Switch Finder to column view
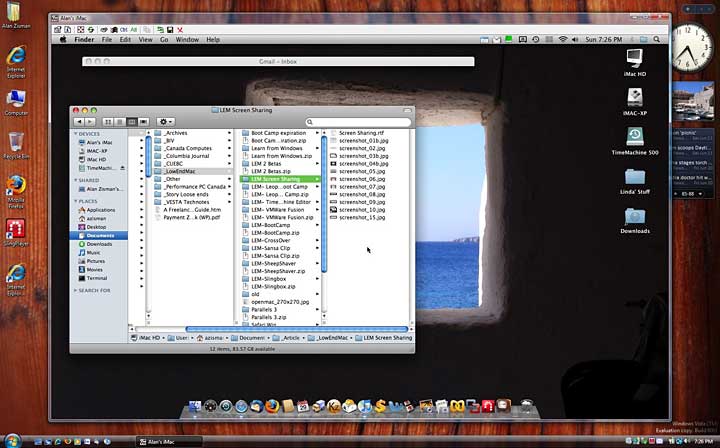 (x=132, y=122)
